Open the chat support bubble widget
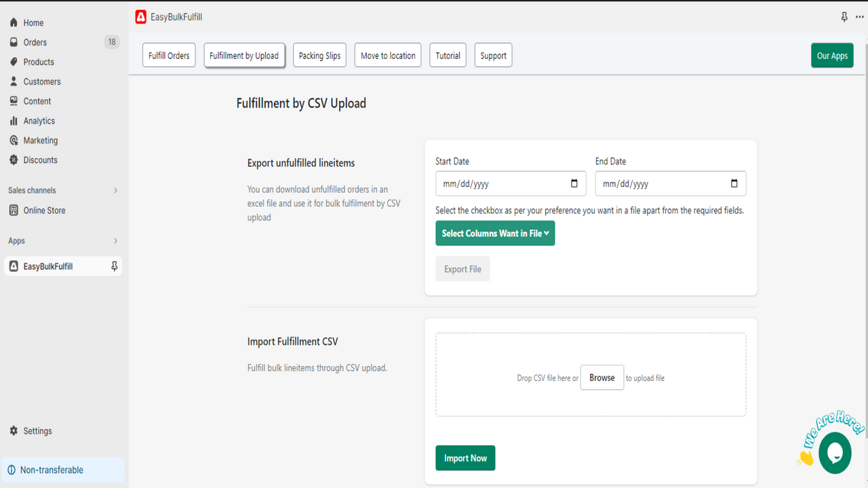The height and width of the screenshot is (488, 868). (835, 453)
